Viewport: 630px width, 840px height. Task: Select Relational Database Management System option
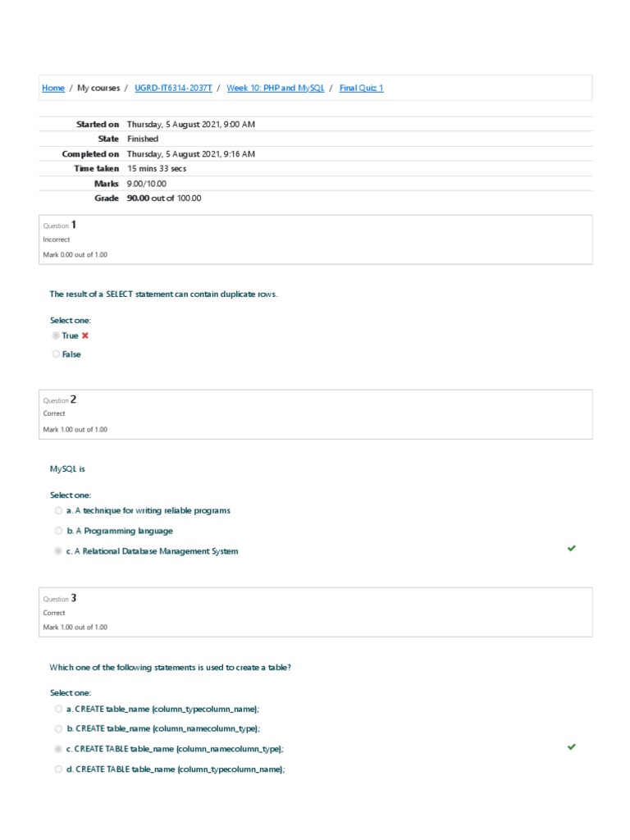click(59, 551)
